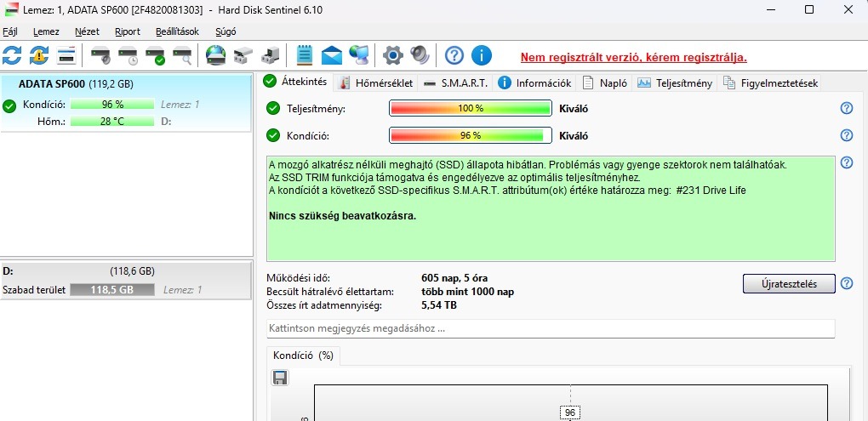The image size is (868, 421).
Task: Open the Lemez menu
Action: 46,31
